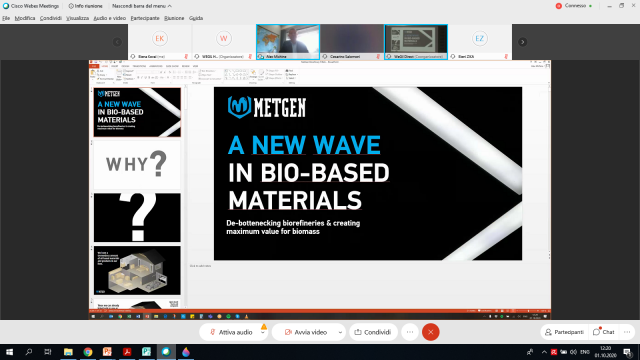Open PowerPoint from taskbar
This screenshot has height=360, width=640.
coord(107,352)
